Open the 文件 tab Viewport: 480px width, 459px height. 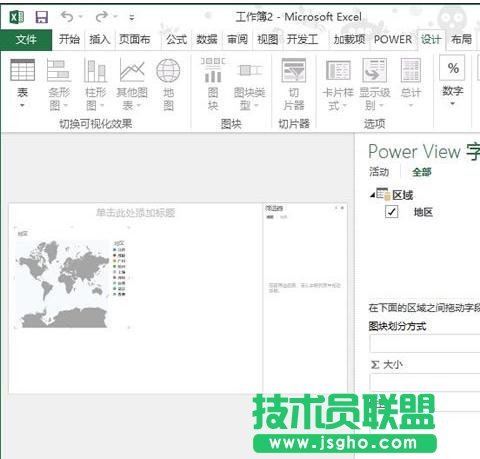(x=26, y=40)
